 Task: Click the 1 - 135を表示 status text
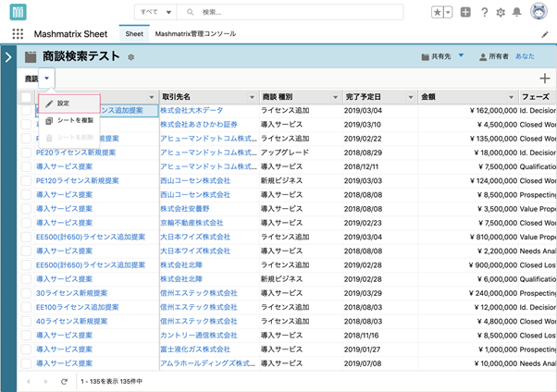pos(112,382)
